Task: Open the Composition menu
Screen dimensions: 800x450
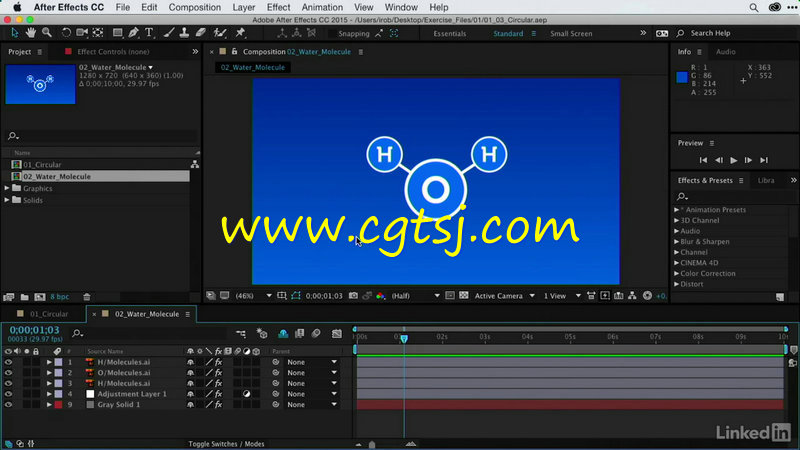Action: tap(194, 7)
